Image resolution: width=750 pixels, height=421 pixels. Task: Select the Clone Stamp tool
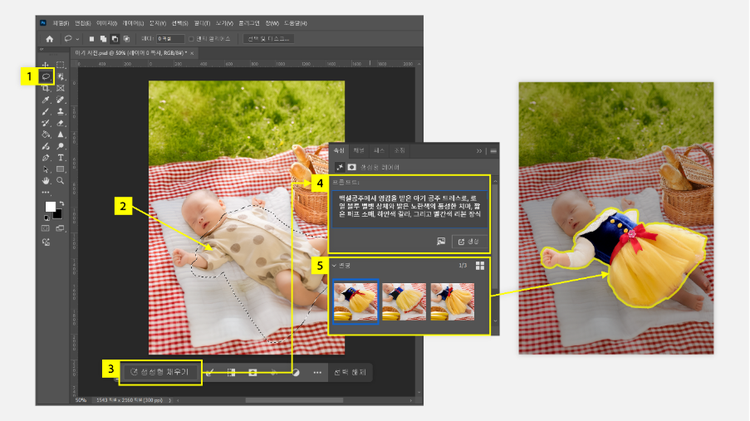click(60, 111)
